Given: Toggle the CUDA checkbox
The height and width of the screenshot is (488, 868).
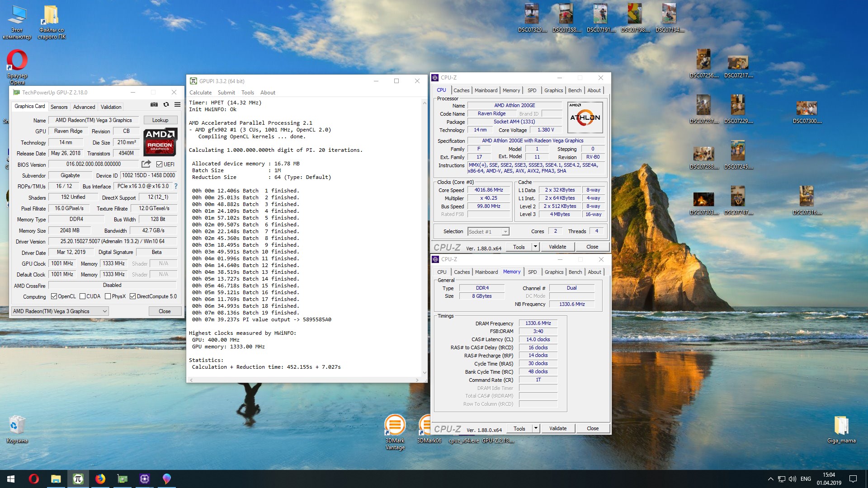Looking at the screenshot, I should pos(82,296).
